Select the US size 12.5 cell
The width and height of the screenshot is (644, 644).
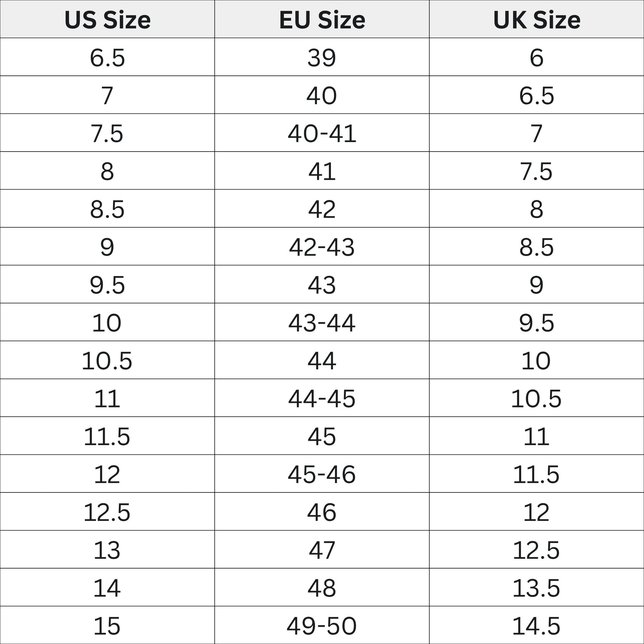[x=107, y=512]
